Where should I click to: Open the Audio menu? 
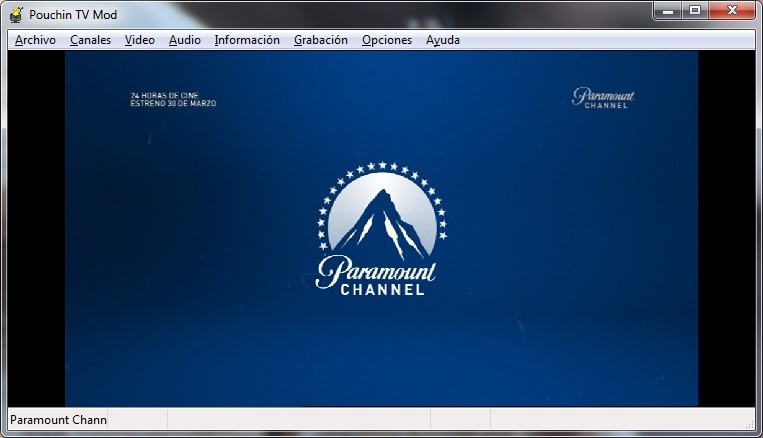[184, 40]
